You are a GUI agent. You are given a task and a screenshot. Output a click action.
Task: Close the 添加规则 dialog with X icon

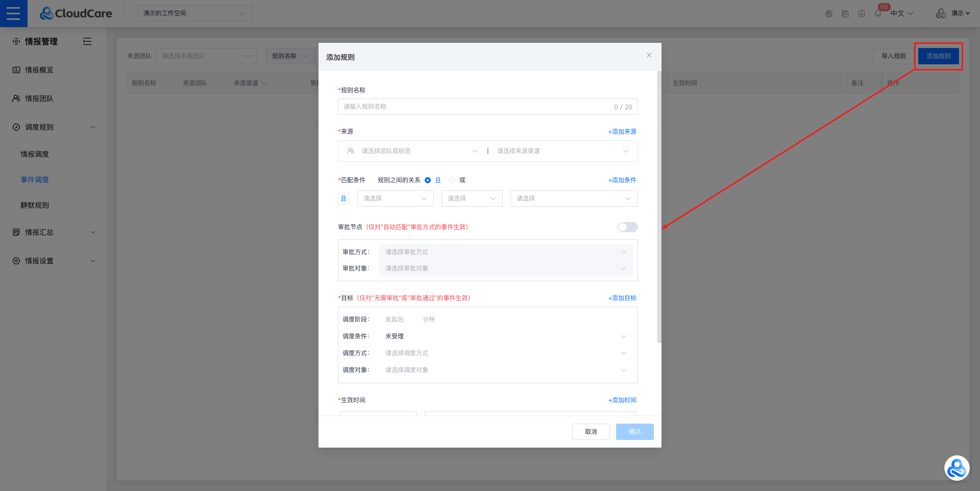[649, 55]
